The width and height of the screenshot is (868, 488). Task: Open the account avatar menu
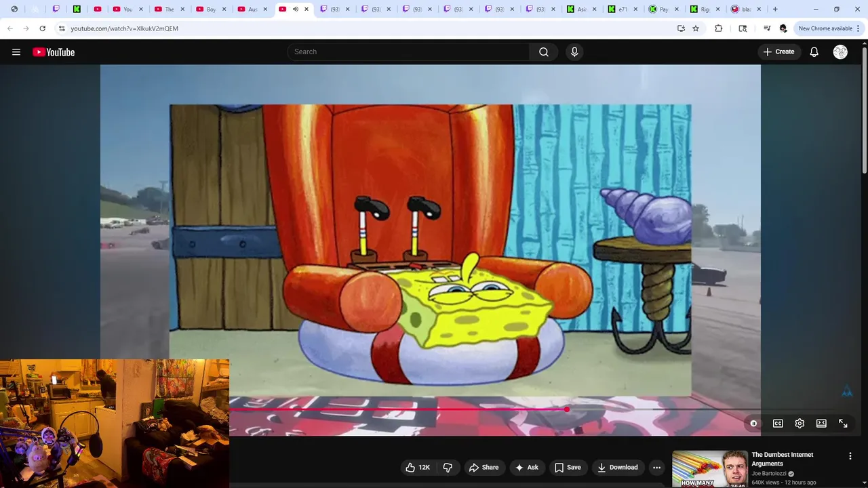(x=840, y=52)
